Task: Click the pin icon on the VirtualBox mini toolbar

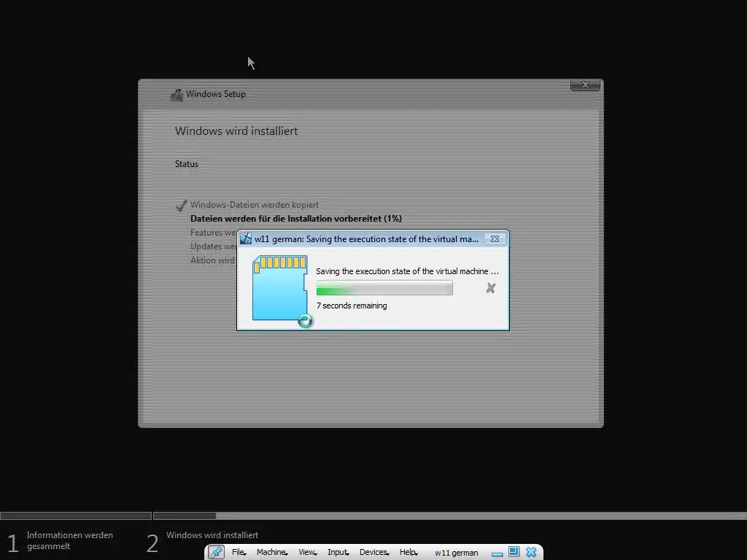Action: point(216,552)
